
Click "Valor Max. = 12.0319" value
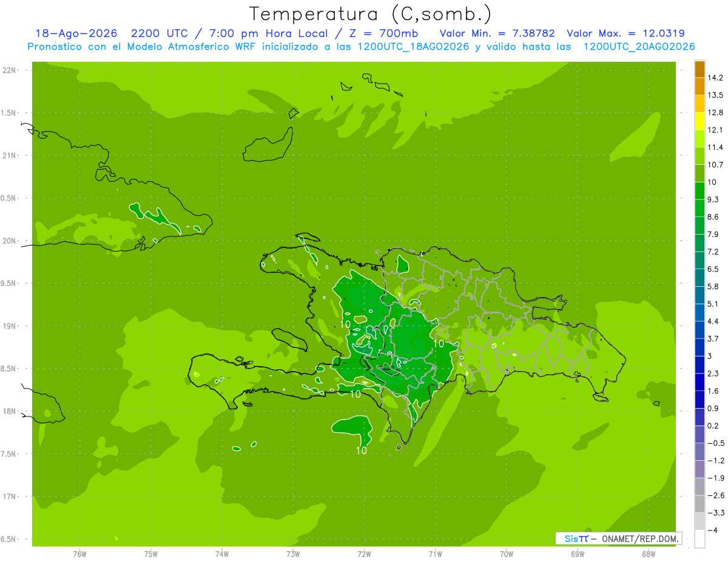coord(625,34)
